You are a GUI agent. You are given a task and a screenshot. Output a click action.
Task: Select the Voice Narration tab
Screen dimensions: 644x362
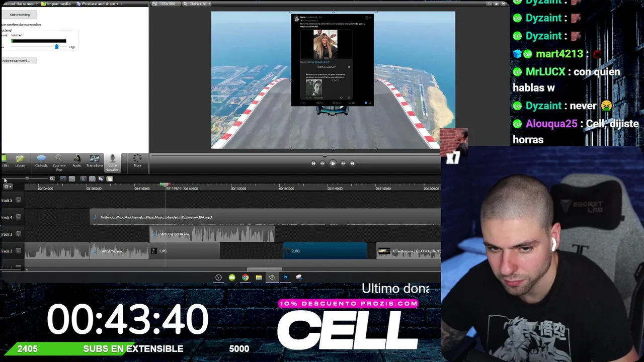coord(112,163)
